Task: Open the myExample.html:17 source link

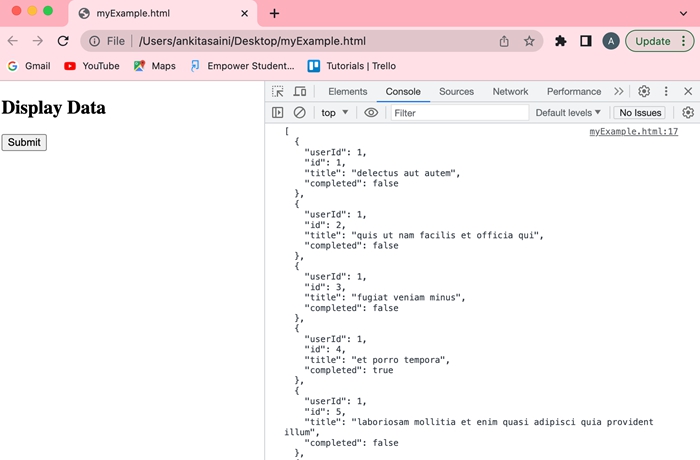Action: point(633,132)
